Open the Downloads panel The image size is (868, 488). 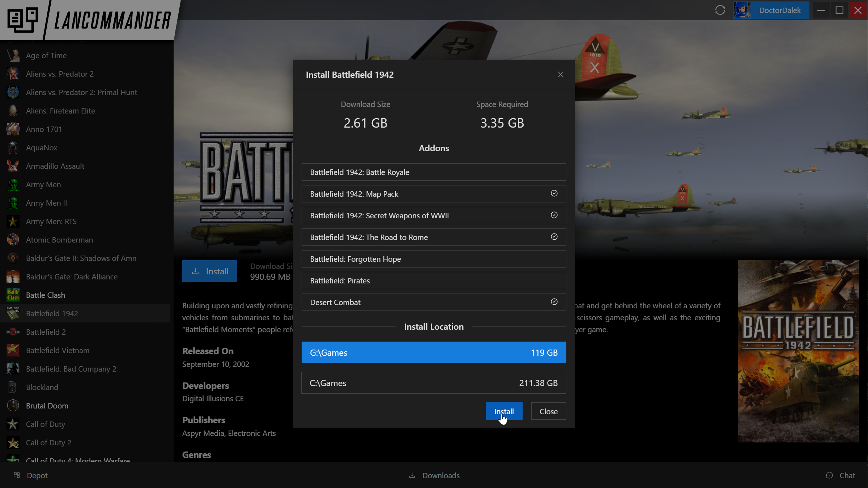tap(434, 475)
